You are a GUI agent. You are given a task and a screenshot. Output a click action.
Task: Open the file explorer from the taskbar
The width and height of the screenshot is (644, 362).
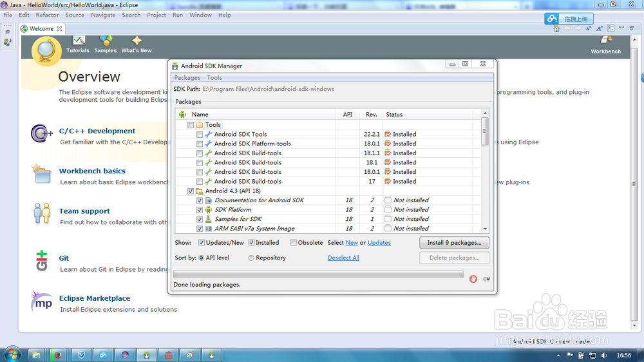[36, 355]
